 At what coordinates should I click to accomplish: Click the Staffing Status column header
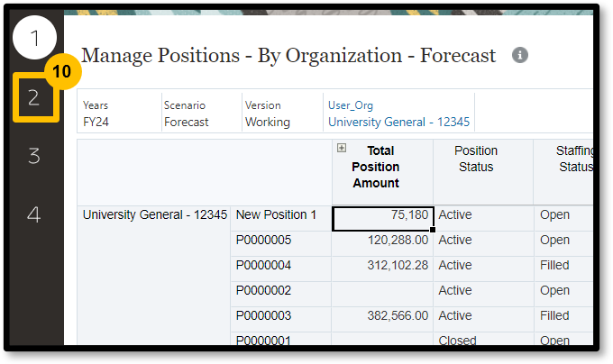[x=568, y=159]
